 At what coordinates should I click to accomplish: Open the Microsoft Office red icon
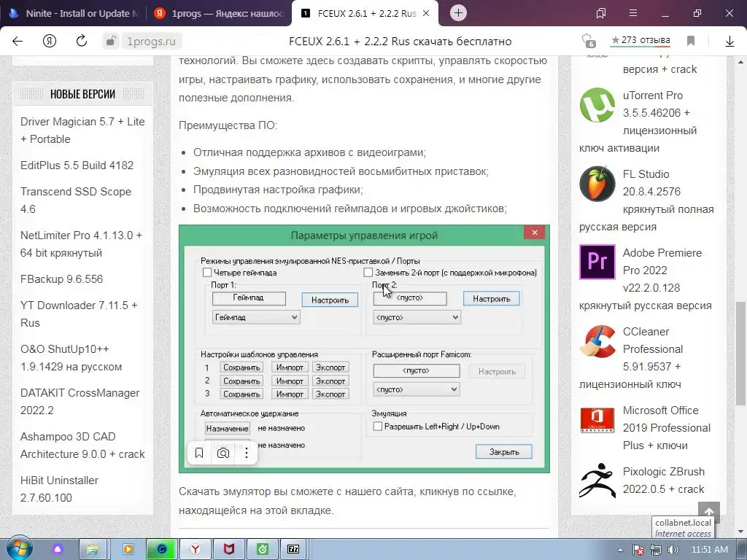tap(597, 419)
